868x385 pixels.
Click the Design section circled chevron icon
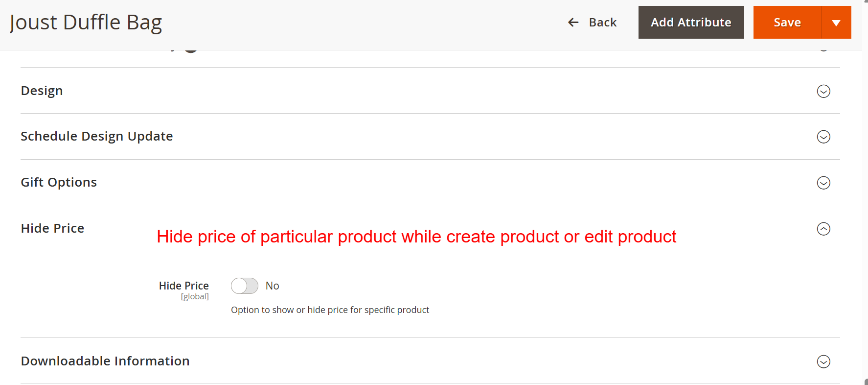point(823,91)
